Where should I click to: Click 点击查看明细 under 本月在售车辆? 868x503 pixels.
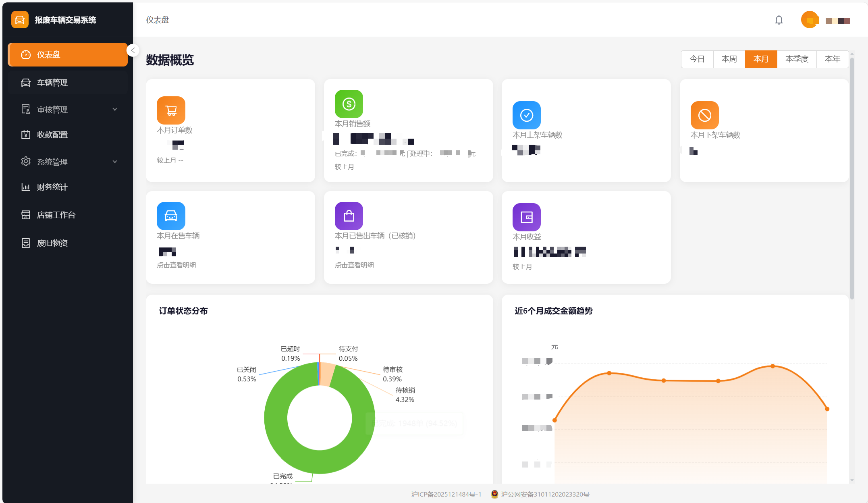tap(177, 265)
